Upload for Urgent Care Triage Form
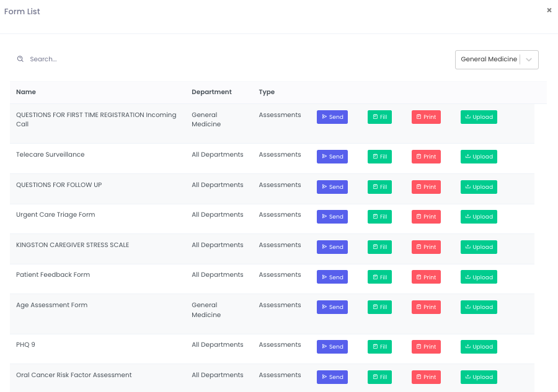Viewport: 558px width, 392px height. (479, 217)
